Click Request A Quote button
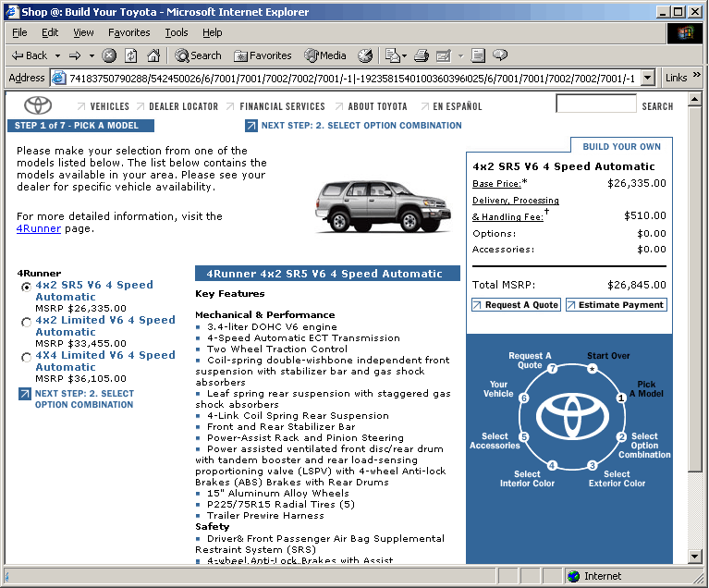Screen dimensions: 709x588 click(516, 305)
